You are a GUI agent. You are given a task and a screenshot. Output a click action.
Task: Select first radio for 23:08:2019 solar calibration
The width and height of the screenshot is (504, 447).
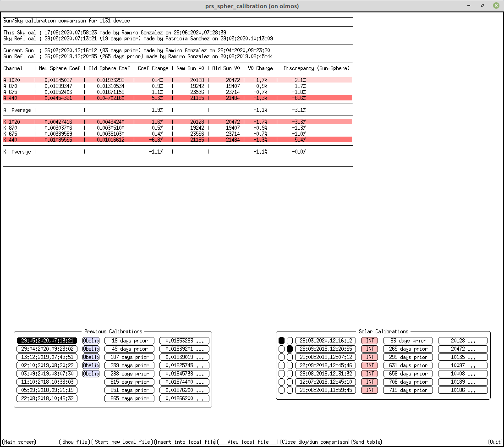[282, 357]
